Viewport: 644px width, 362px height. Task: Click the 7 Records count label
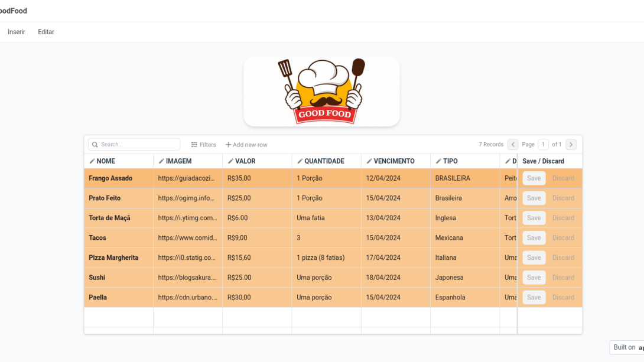point(491,145)
